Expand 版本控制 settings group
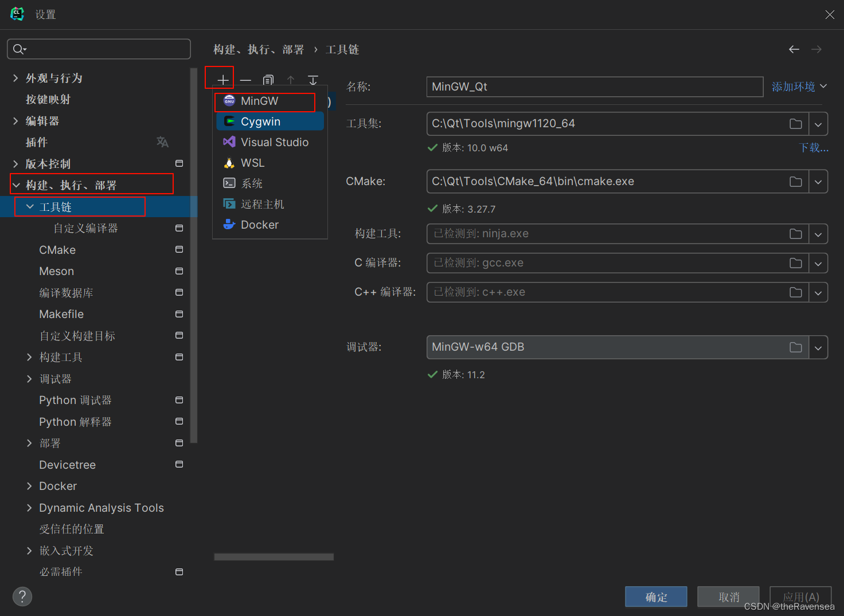 [x=15, y=164]
